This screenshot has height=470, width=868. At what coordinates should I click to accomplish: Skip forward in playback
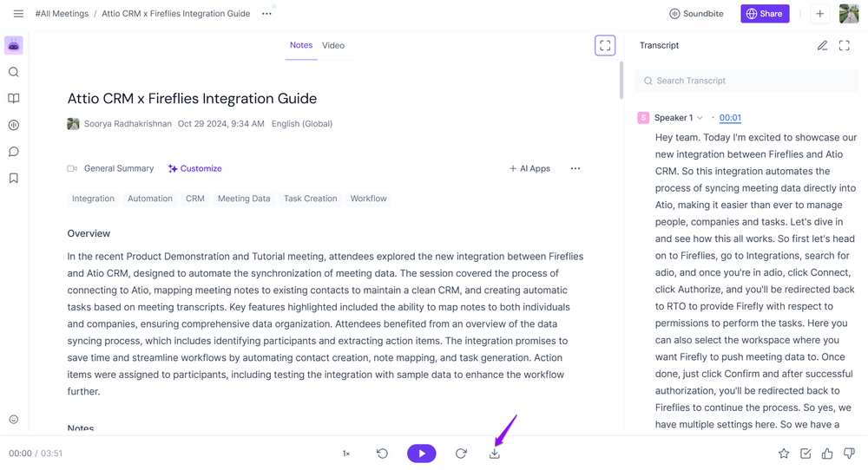tap(461, 454)
